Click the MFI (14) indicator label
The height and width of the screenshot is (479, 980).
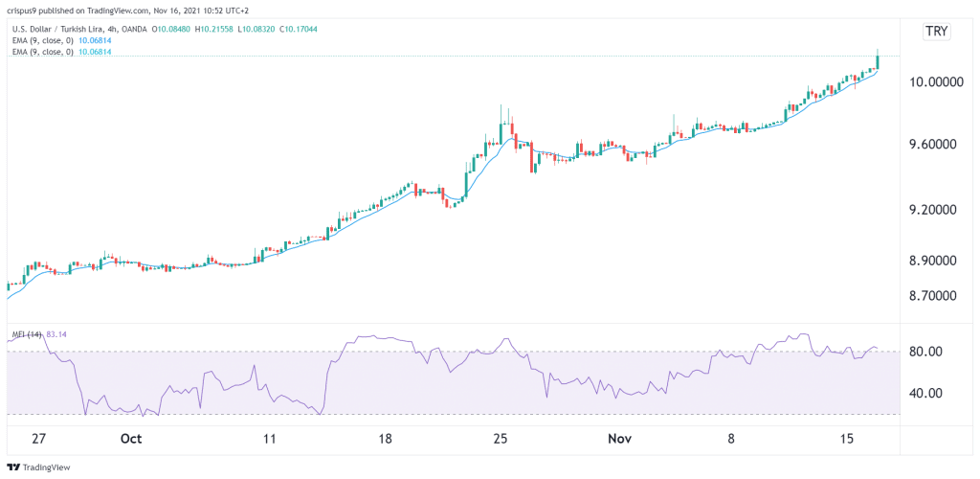26,335
